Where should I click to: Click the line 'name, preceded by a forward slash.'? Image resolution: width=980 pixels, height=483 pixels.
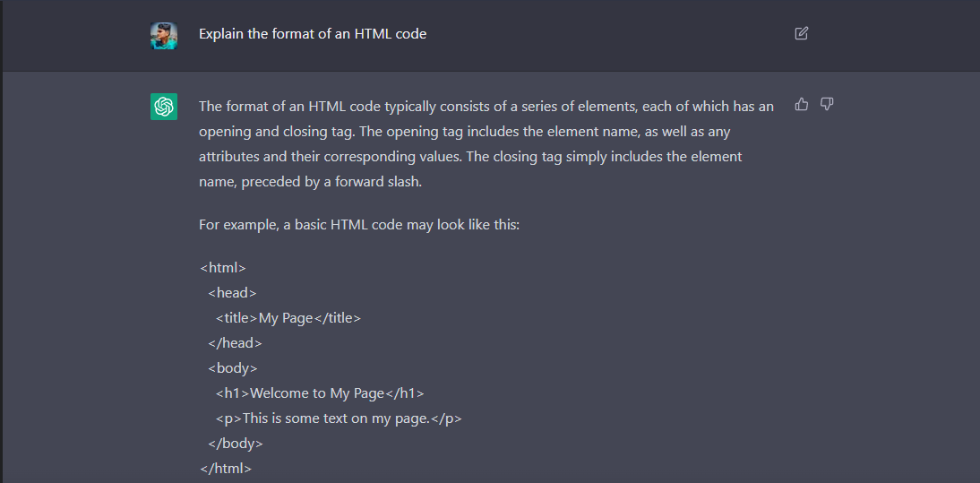pyautogui.click(x=310, y=181)
